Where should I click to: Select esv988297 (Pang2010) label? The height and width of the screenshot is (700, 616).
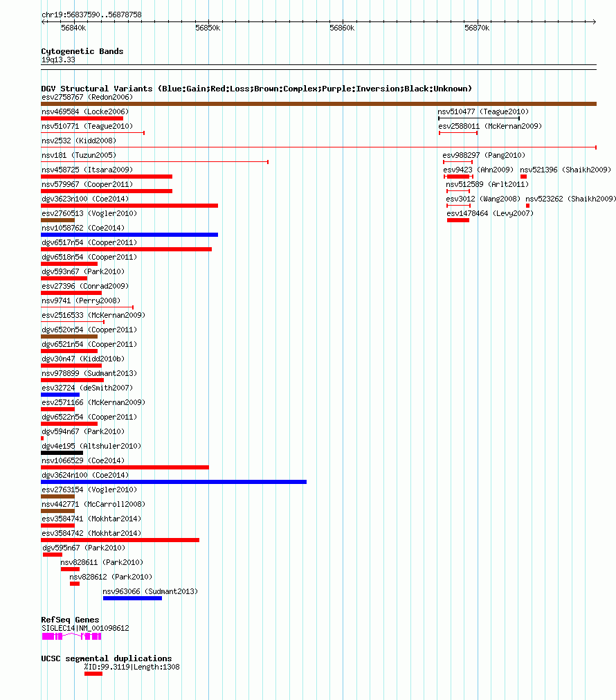pos(484,155)
